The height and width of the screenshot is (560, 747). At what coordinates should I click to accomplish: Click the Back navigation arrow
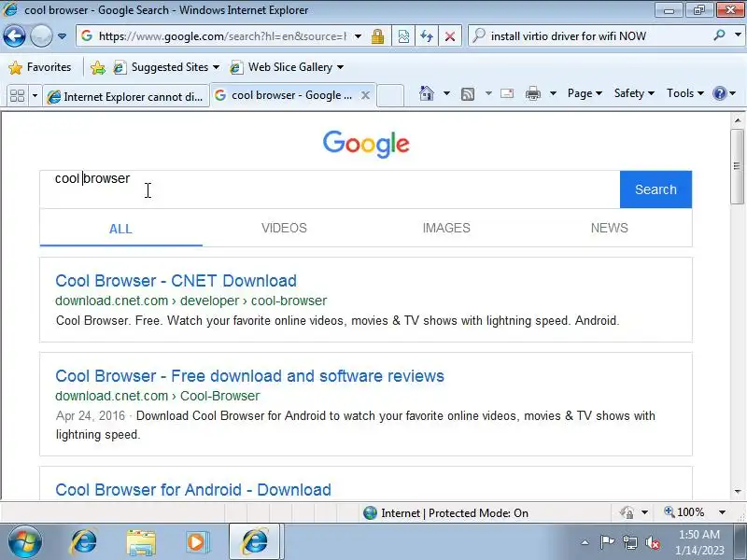[14, 35]
